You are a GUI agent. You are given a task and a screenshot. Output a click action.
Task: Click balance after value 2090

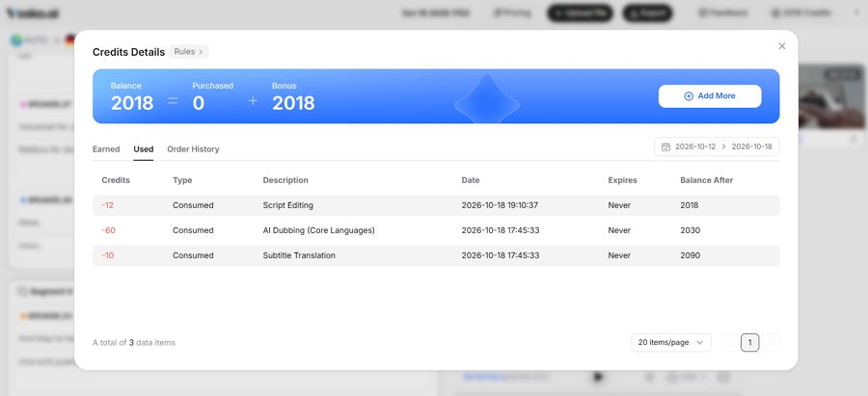690,256
